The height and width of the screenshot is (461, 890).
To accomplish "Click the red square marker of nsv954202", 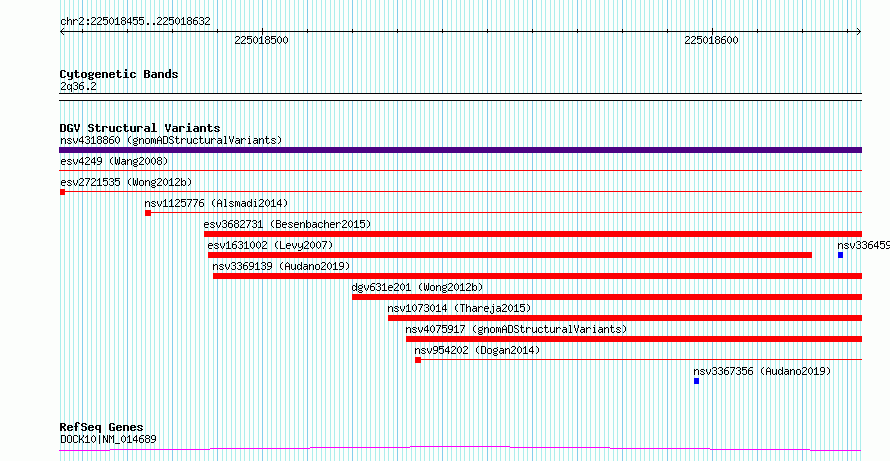I will [418, 360].
